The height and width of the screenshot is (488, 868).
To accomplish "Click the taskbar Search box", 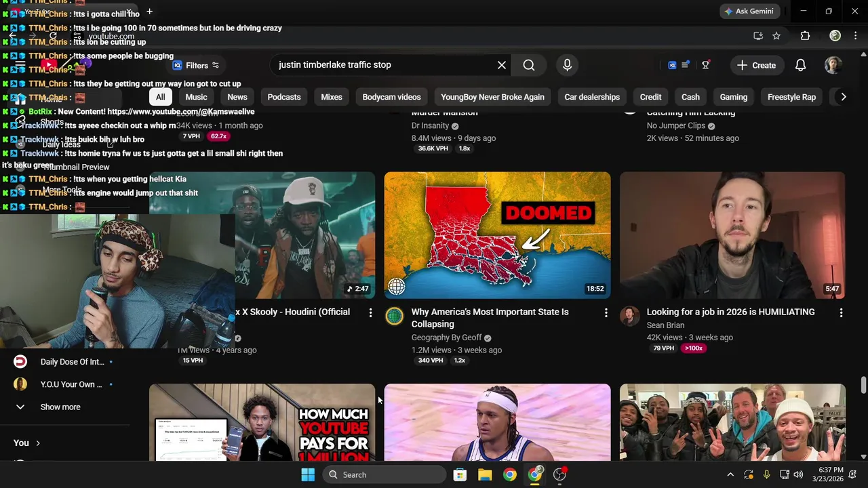I will 384,474.
